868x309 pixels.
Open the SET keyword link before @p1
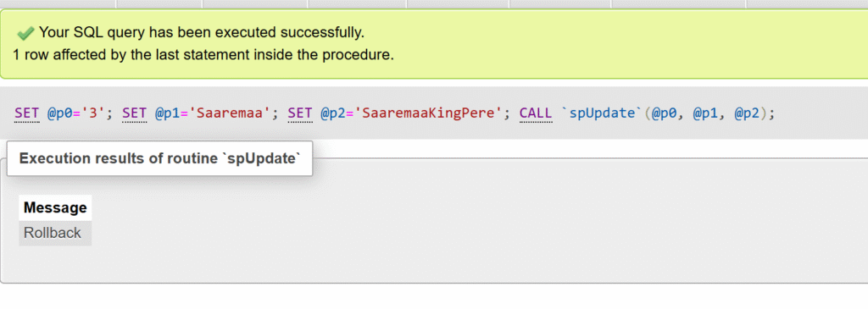(x=135, y=113)
